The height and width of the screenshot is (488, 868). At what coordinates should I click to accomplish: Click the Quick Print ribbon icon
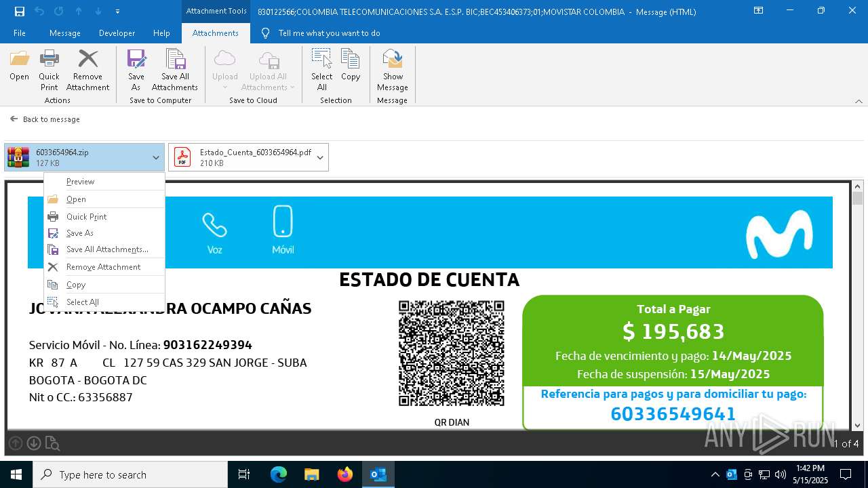click(49, 70)
